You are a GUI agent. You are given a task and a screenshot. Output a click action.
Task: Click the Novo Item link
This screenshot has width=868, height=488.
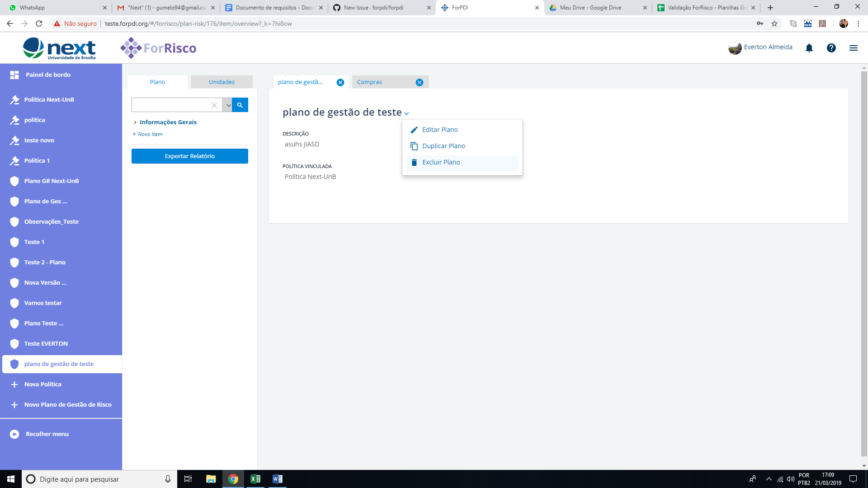pos(149,134)
